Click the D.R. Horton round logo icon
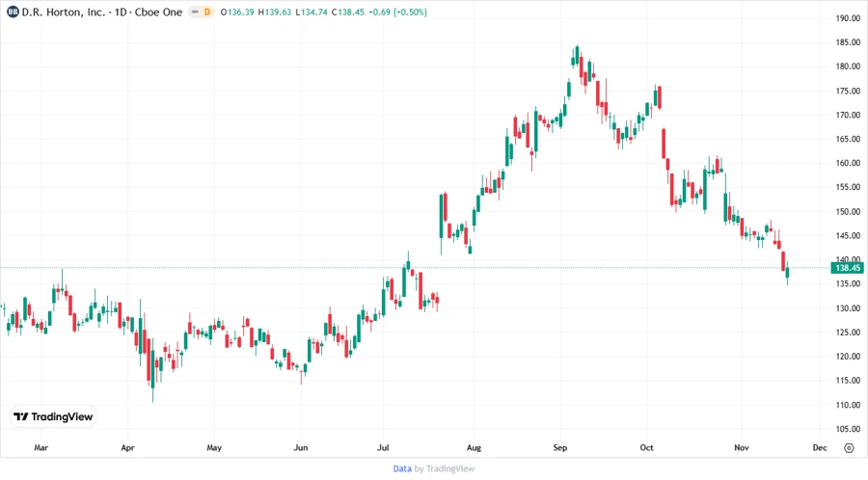Image resolution: width=868 pixels, height=480 pixels. coord(13,12)
